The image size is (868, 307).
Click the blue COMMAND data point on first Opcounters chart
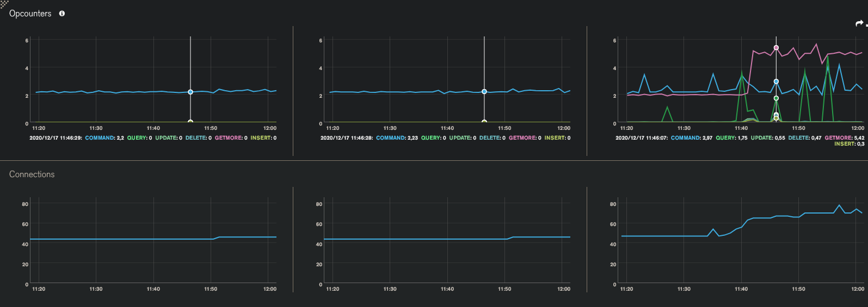(190, 92)
